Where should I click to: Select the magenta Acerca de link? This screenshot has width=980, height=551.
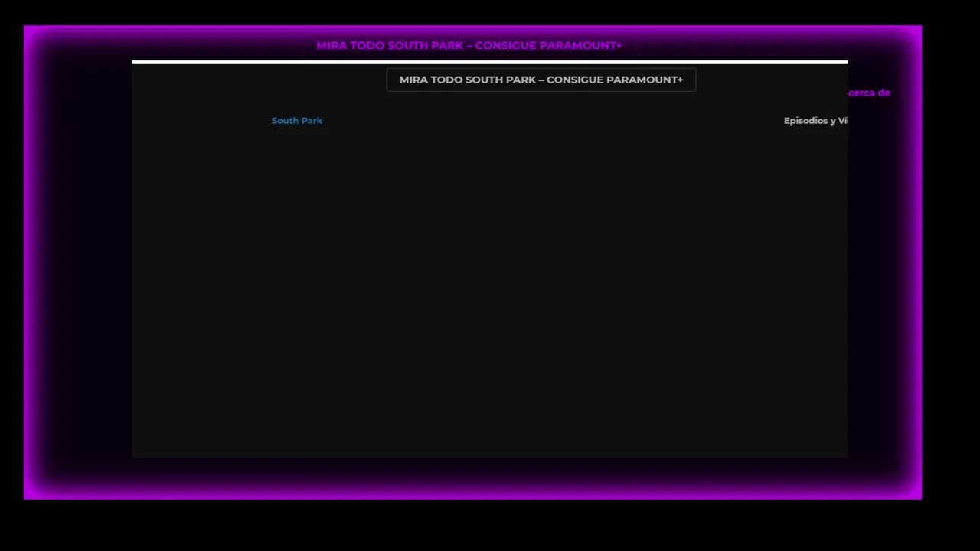(x=869, y=93)
